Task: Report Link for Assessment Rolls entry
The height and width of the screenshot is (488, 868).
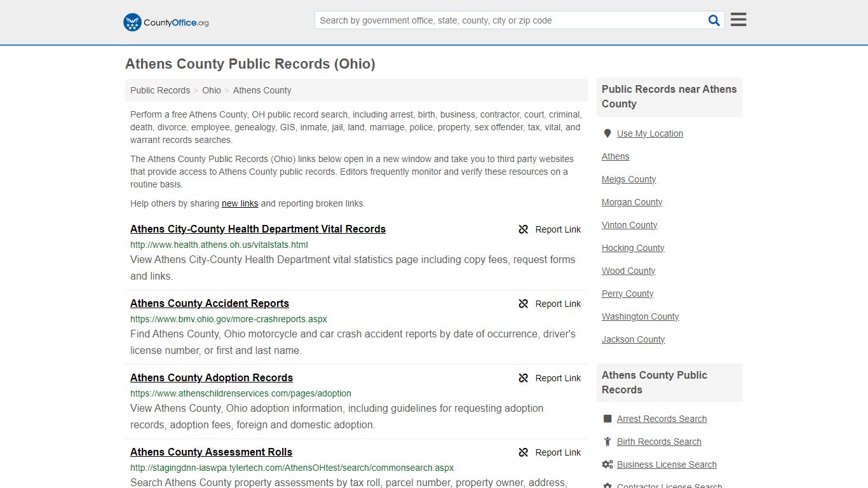Action: coord(558,452)
